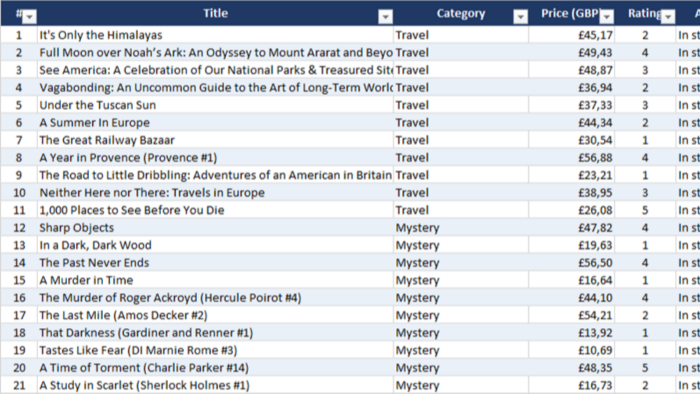The image size is (700, 394).
Task: Open the Price (GBP) filter dropdown
Action: 606,17
